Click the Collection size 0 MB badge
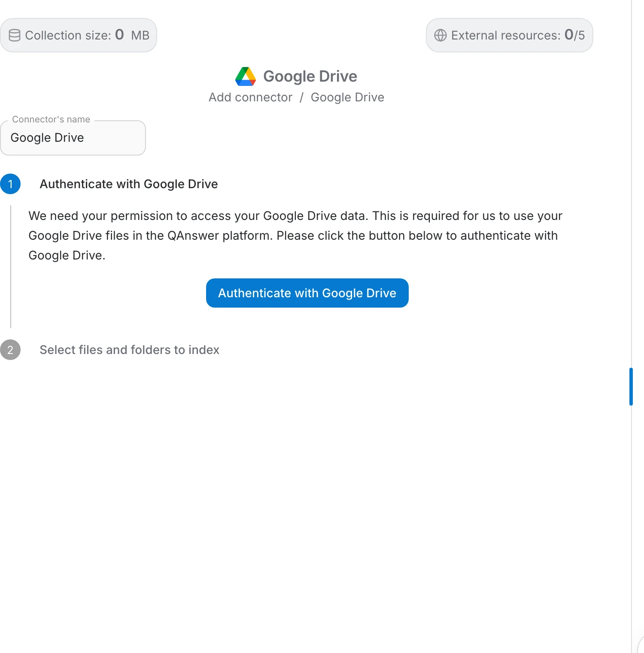644x653 pixels. pyautogui.click(x=79, y=35)
